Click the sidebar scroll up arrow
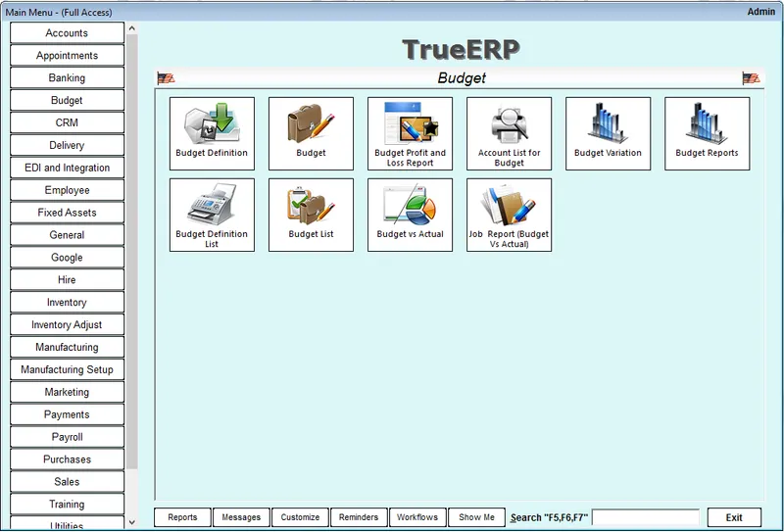784x532 pixels. point(132,28)
